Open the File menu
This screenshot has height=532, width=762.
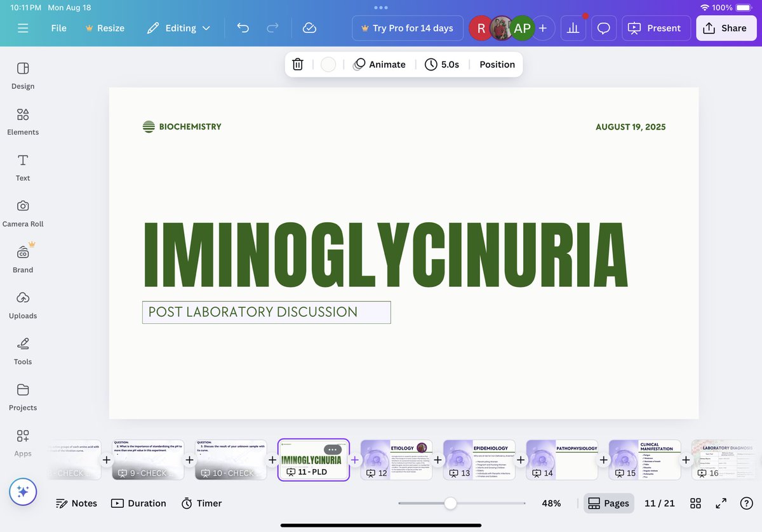tap(59, 28)
